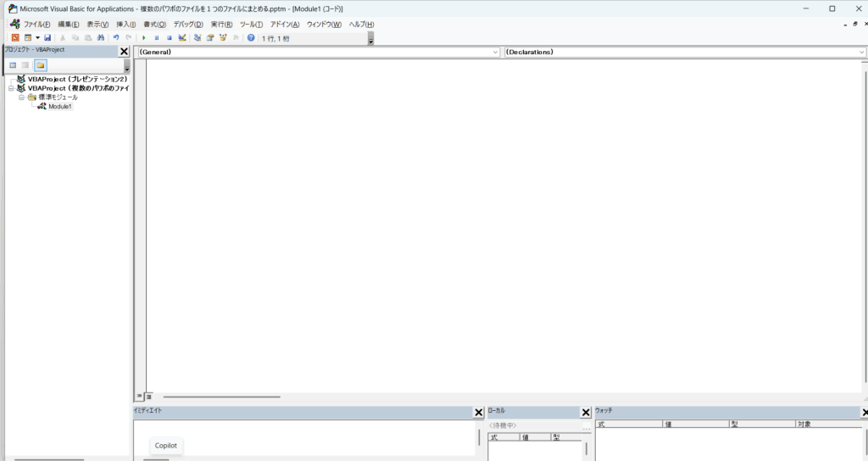This screenshot has width=868, height=461.
Task: Click the Break pause icon
Action: (x=157, y=38)
